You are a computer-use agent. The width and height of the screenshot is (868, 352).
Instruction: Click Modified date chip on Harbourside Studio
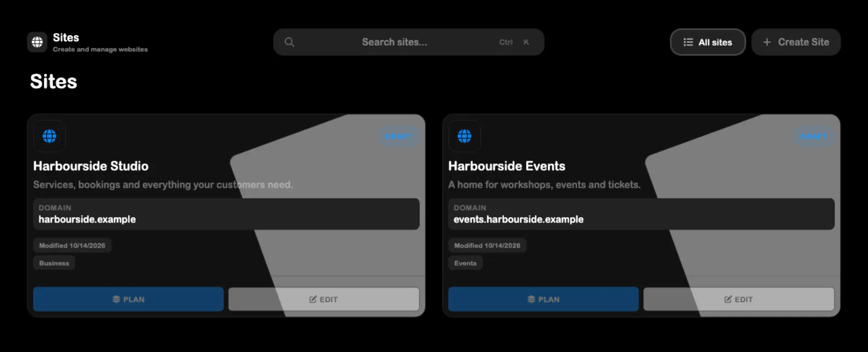72,246
